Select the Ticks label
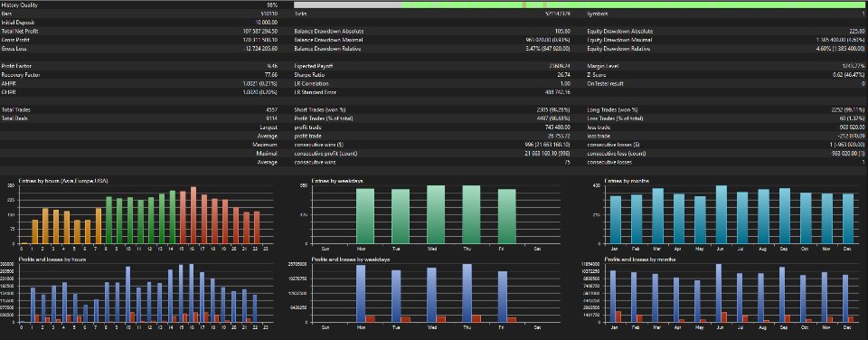Screen dimensions: 868x340 click(x=300, y=14)
